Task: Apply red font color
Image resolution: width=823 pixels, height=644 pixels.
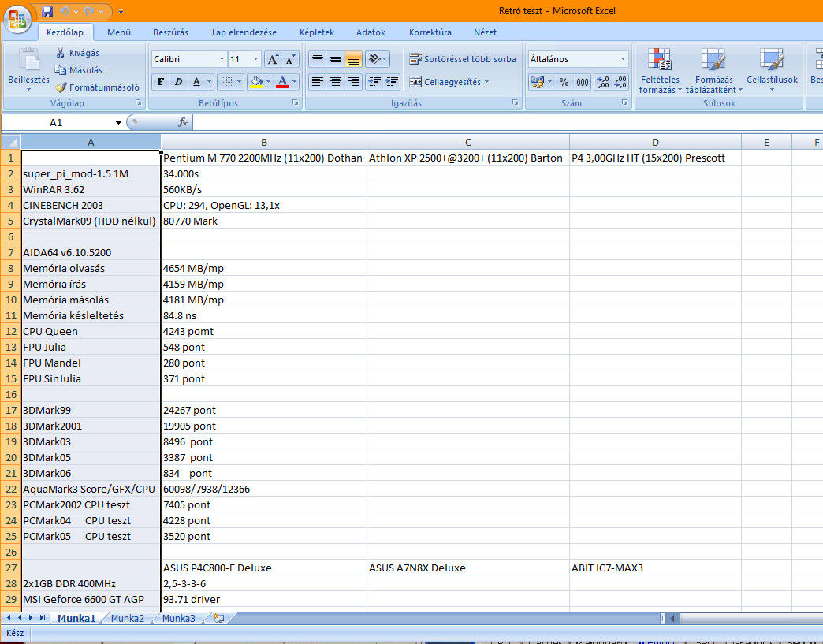Action: [x=282, y=82]
